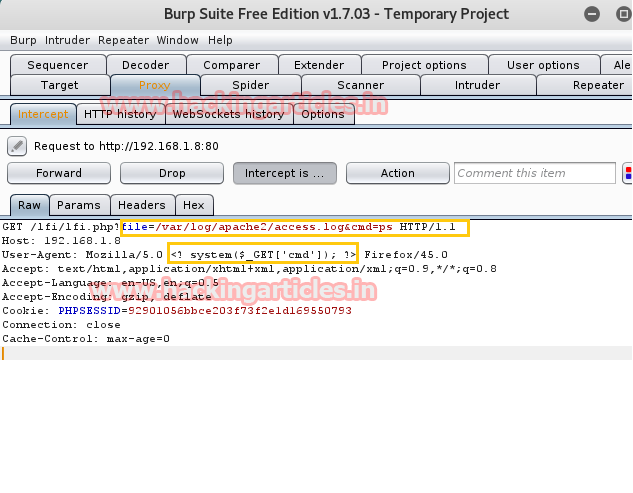Open the highlight color picker
The image size is (633, 493).
(628, 173)
